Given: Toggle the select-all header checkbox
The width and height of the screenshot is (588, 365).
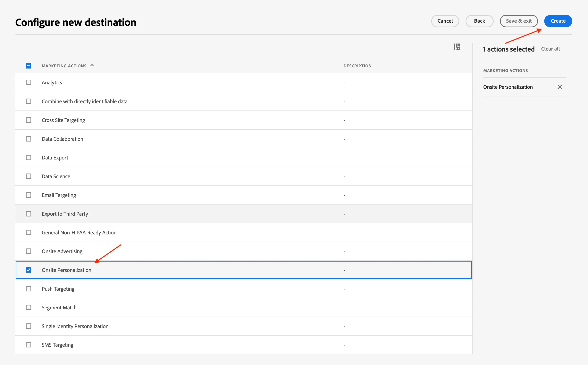Looking at the screenshot, I should click(29, 66).
